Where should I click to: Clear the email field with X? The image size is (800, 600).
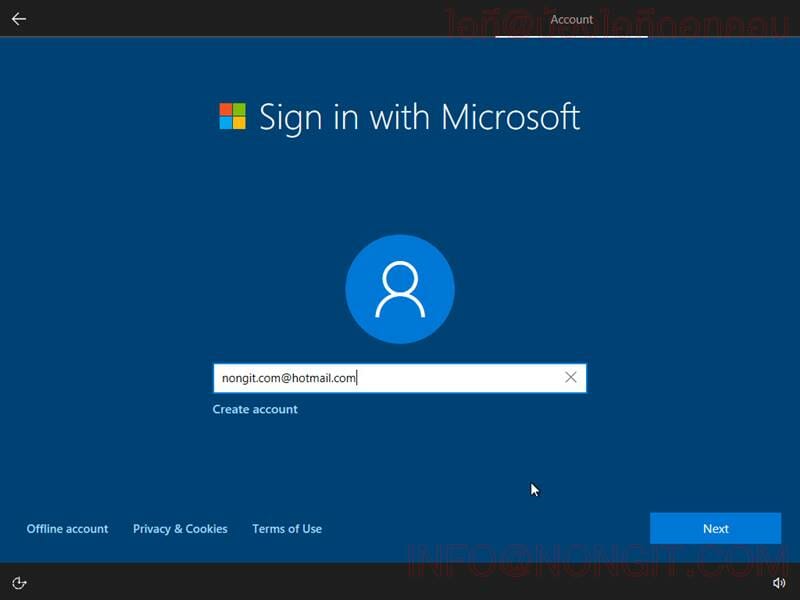[x=570, y=378]
